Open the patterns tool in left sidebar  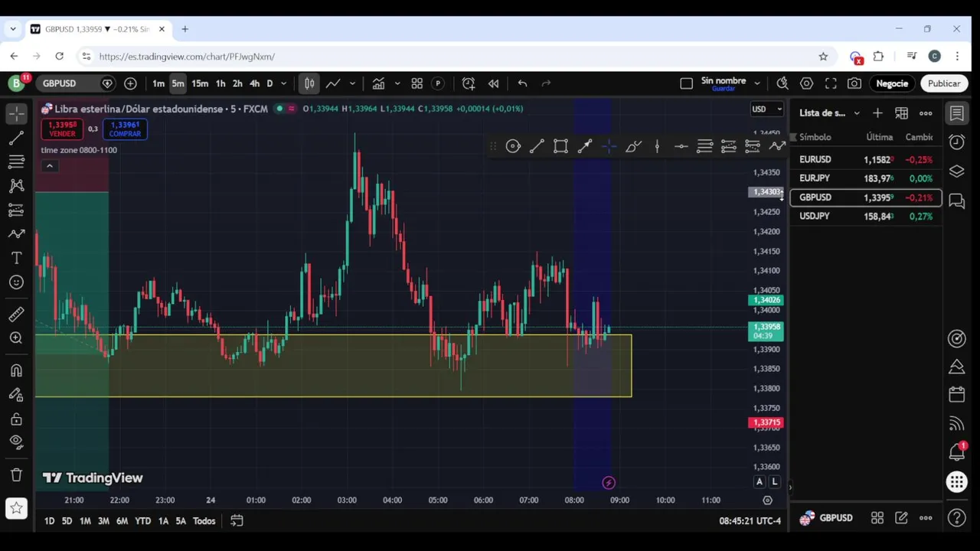(x=16, y=186)
